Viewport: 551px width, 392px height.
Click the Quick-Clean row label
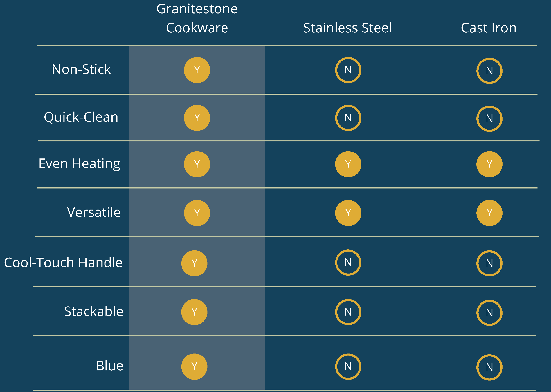click(81, 117)
